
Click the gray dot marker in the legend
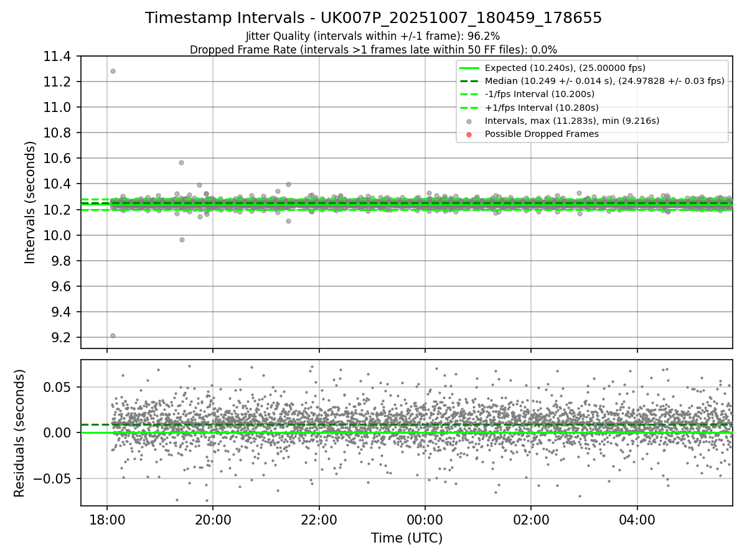[x=469, y=121]
